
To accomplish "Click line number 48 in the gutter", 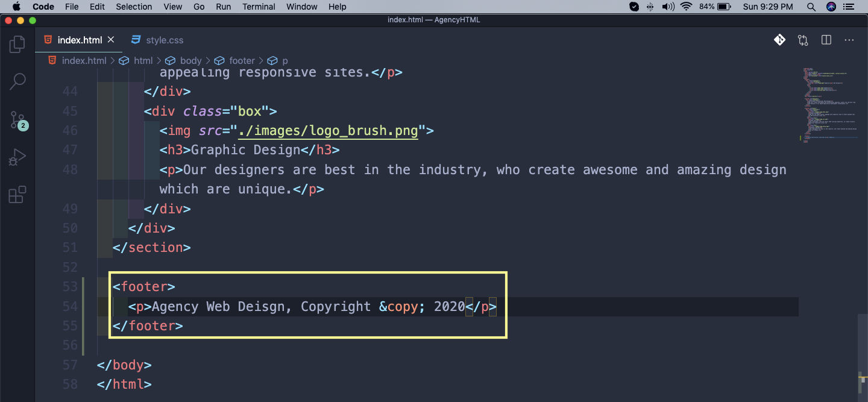I will [x=70, y=170].
